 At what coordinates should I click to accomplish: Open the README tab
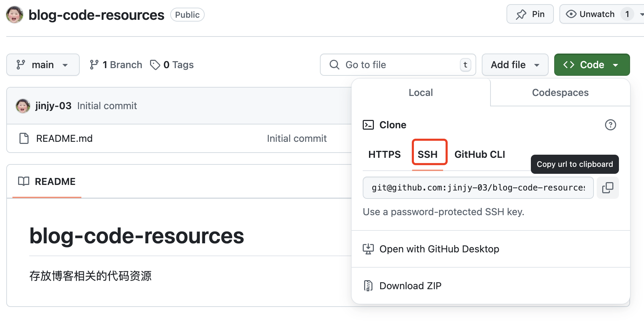[47, 181]
